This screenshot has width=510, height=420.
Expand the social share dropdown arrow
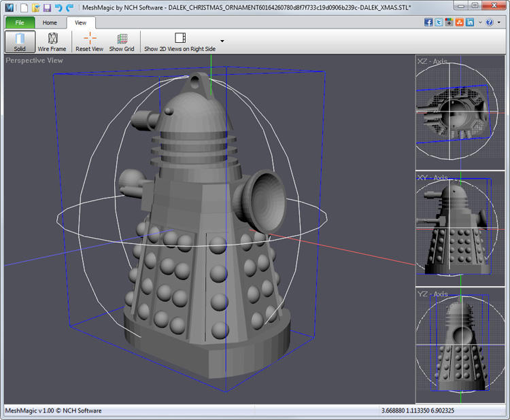[x=480, y=22]
